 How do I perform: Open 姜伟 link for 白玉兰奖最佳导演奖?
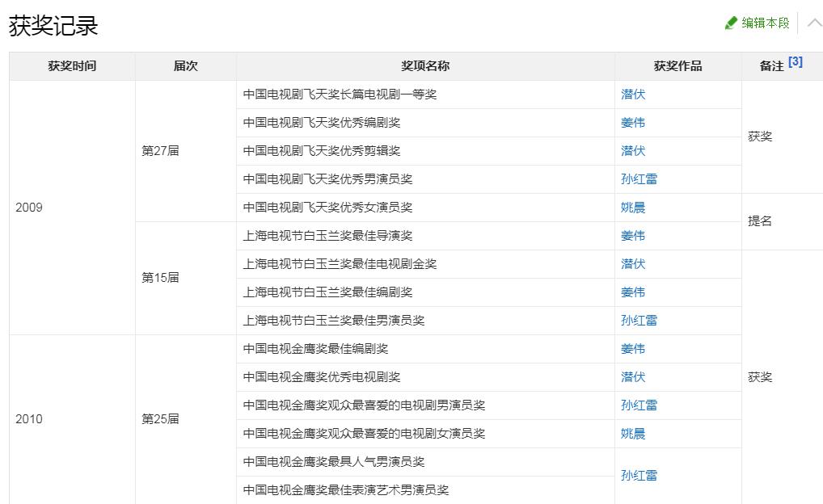(x=633, y=235)
